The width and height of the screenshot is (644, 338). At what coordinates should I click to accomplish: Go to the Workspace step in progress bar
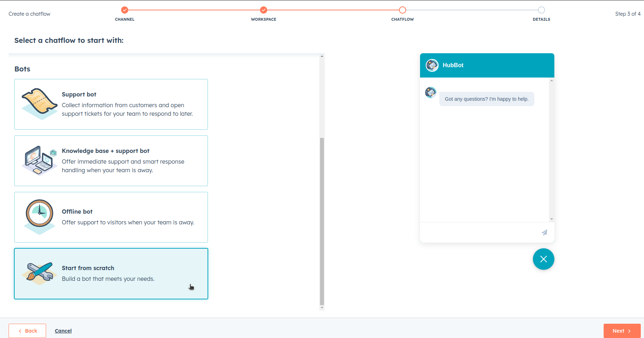(264, 10)
